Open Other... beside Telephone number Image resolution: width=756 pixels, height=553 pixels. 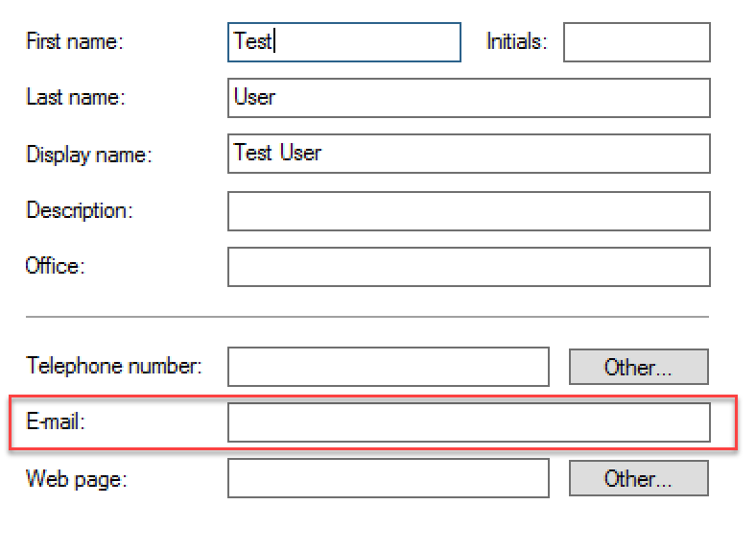[x=638, y=367]
